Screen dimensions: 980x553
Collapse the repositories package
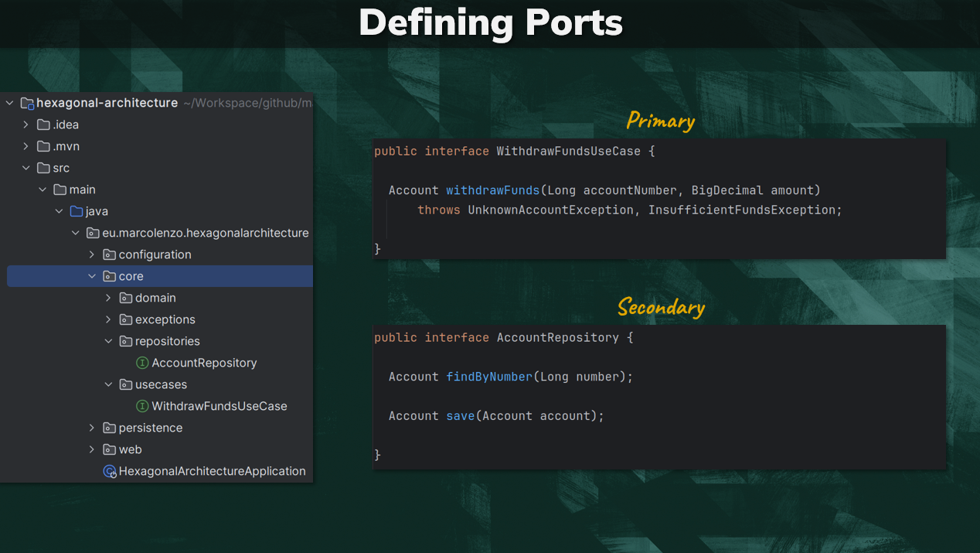(107, 340)
